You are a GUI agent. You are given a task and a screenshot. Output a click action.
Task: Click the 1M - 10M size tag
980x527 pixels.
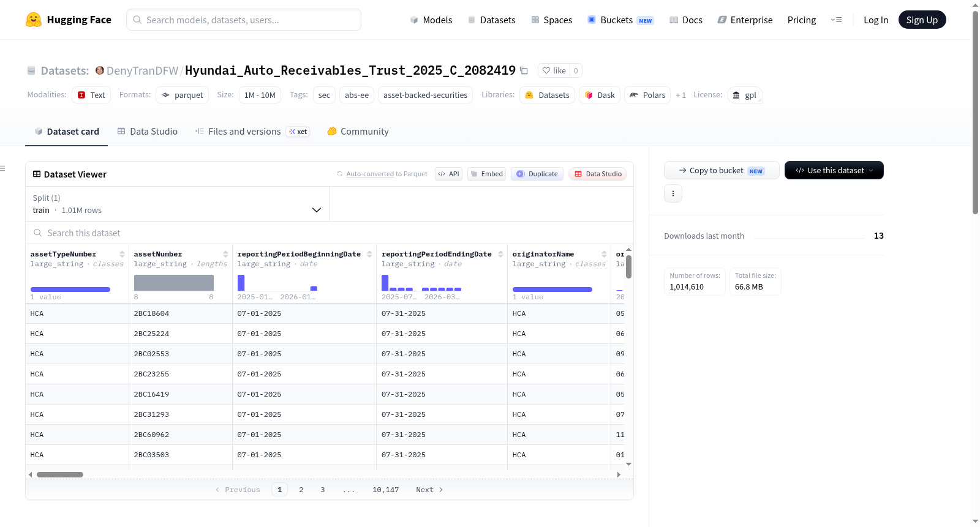point(260,95)
